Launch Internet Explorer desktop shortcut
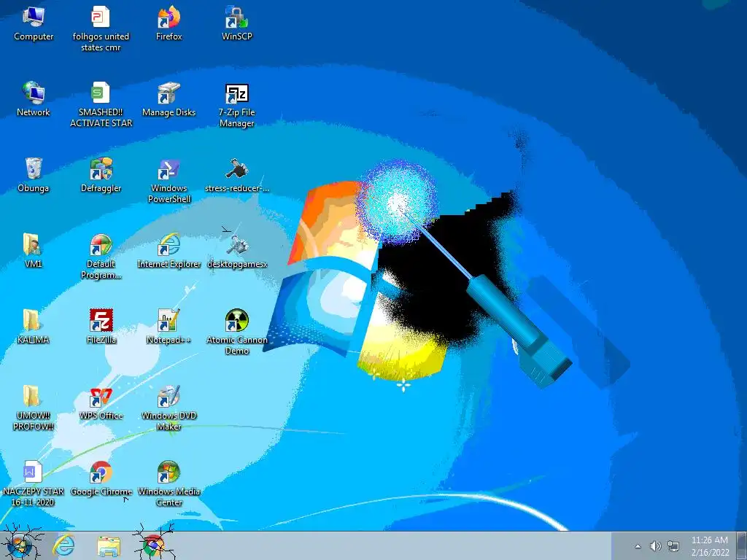This screenshot has width=747, height=560. pos(169,251)
